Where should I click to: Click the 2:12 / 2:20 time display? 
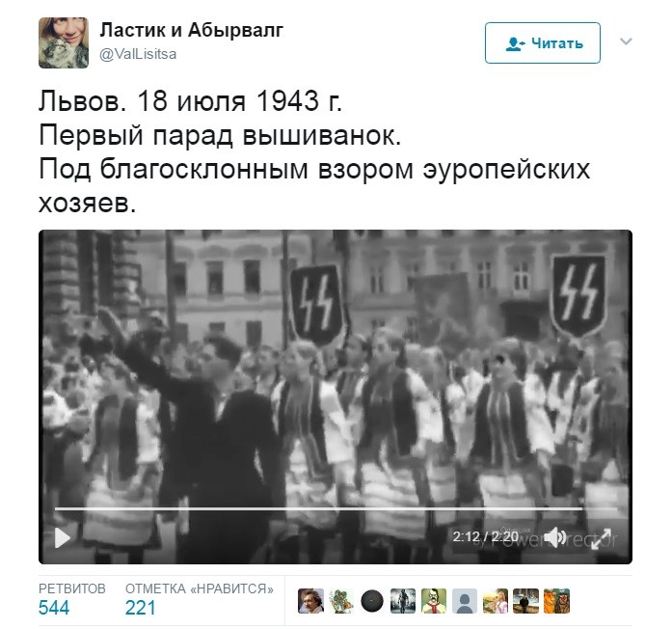click(x=486, y=536)
